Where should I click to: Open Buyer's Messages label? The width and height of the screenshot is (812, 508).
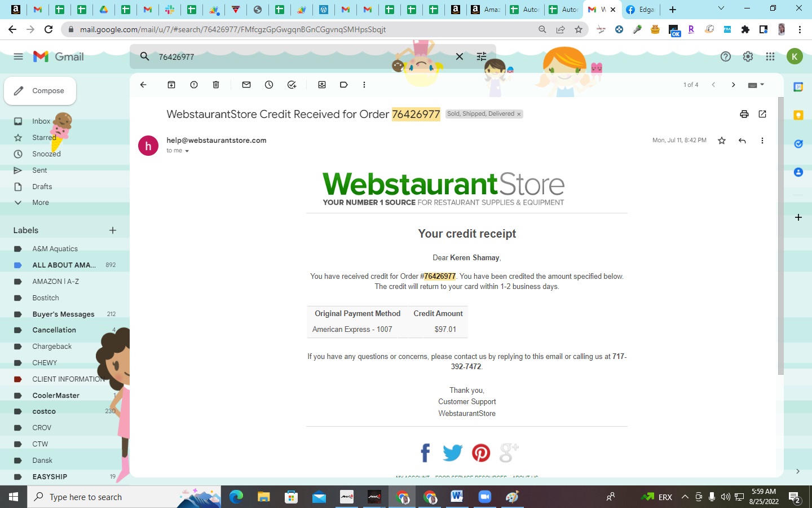63,314
